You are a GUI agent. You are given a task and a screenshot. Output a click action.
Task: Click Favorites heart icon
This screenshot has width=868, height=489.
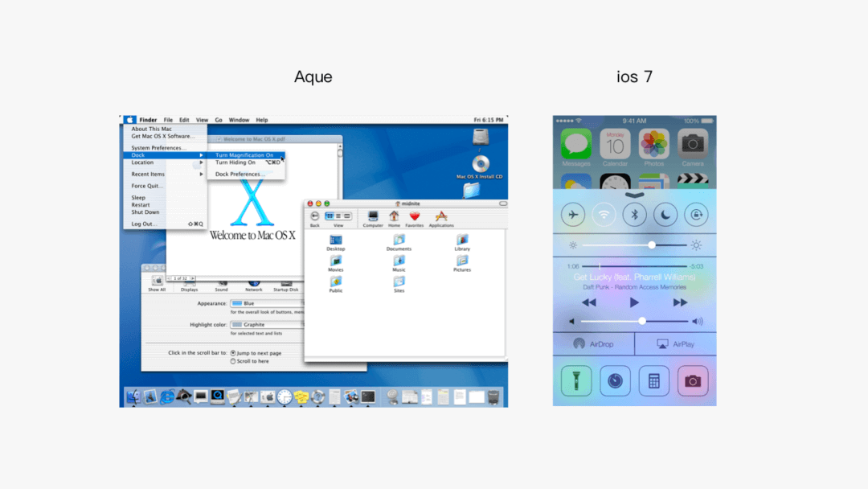(414, 219)
